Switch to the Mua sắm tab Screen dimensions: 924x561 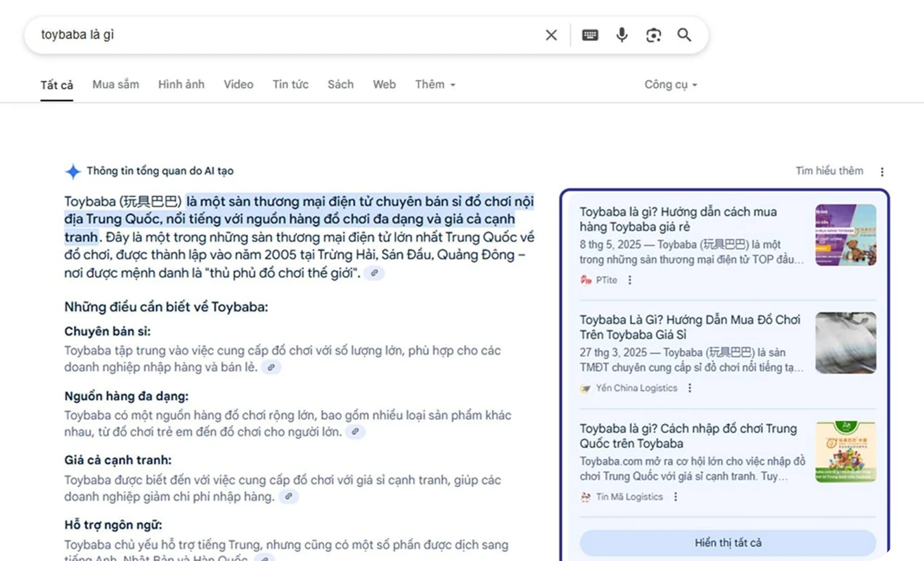point(116,84)
